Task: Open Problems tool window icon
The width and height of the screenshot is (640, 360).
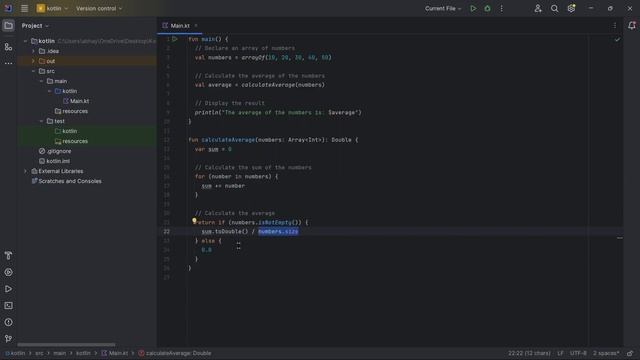Action: click(8, 322)
